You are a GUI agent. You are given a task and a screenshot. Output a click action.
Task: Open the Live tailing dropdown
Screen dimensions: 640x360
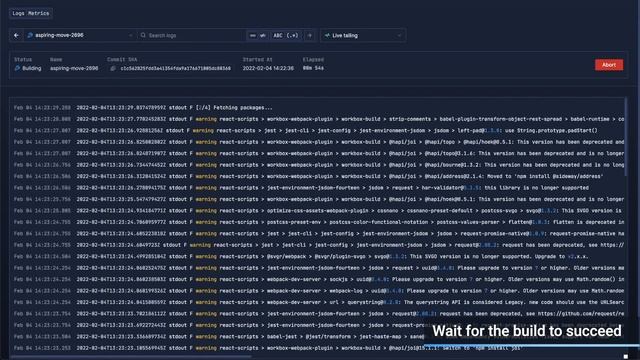click(363, 36)
